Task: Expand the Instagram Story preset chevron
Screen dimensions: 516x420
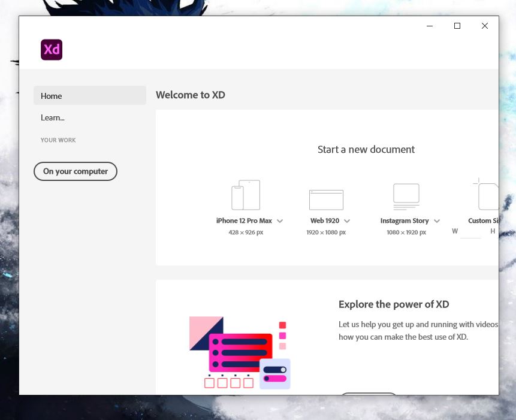Action: pos(437,221)
